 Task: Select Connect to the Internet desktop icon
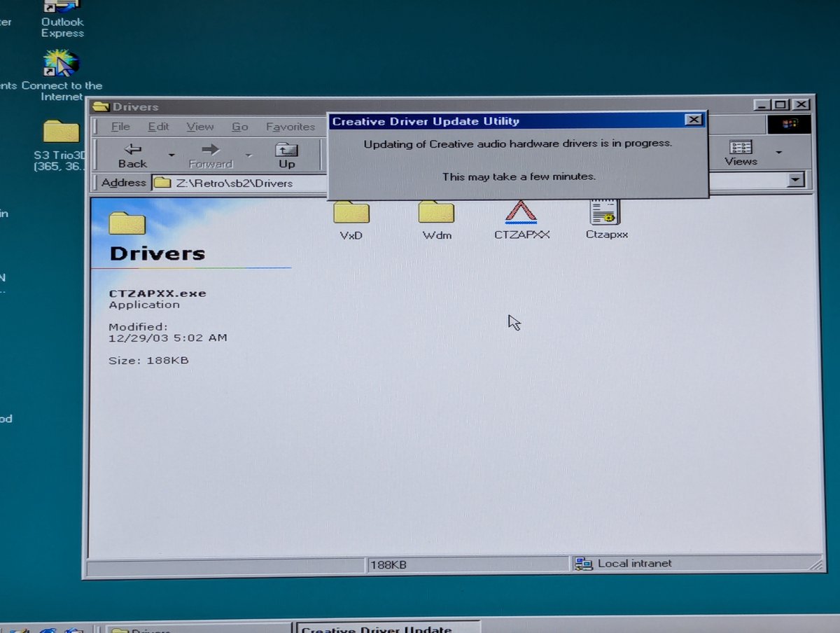[62, 76]
